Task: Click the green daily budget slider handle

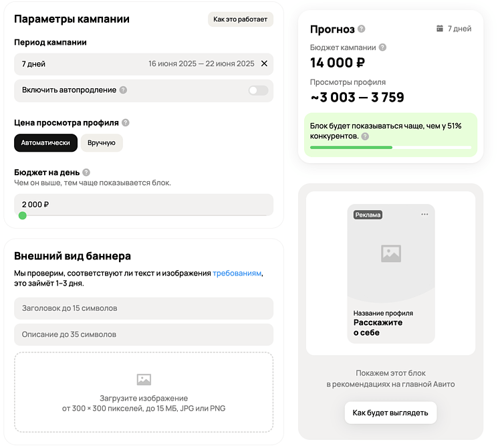Action: (23, 215)
